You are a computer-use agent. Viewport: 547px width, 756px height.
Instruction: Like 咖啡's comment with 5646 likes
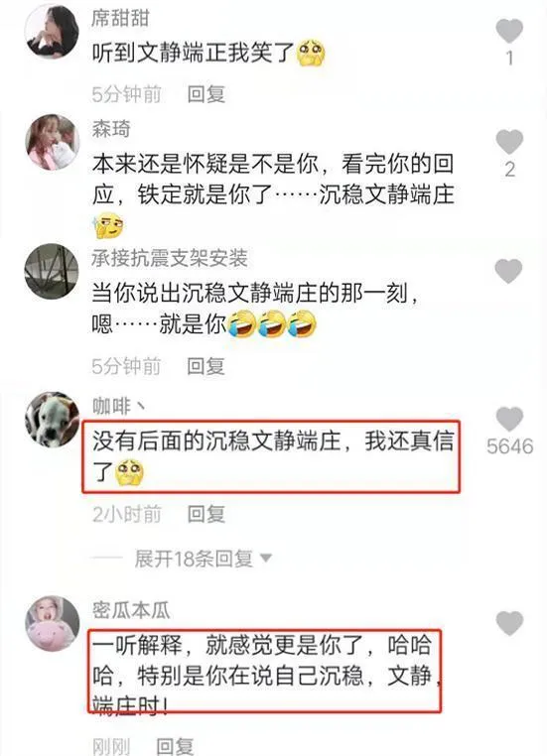pyautogui.click(x=509, y=419)
